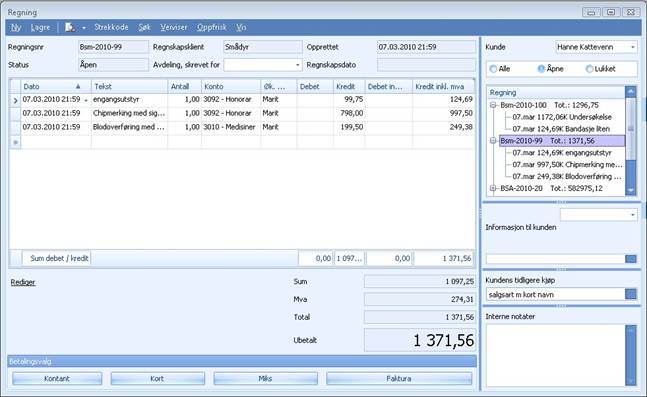Click the row indicator arrow for engangsutstyr

(x=15, y=100)
